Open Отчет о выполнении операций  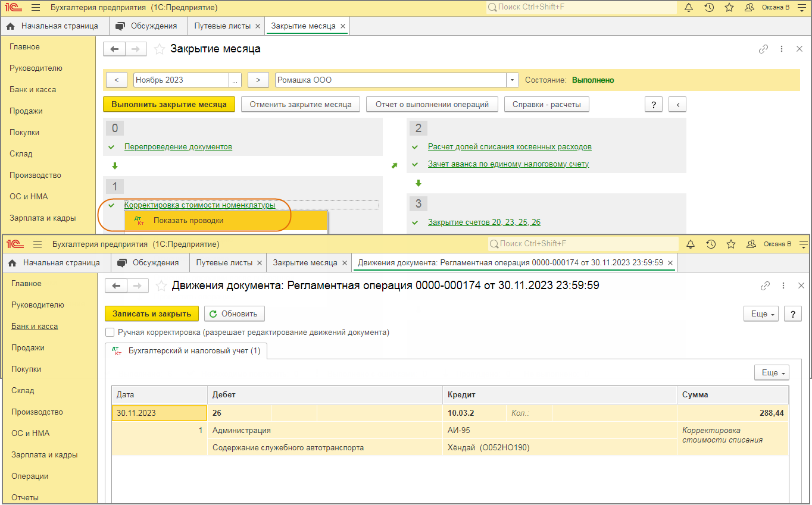[432, 104]
